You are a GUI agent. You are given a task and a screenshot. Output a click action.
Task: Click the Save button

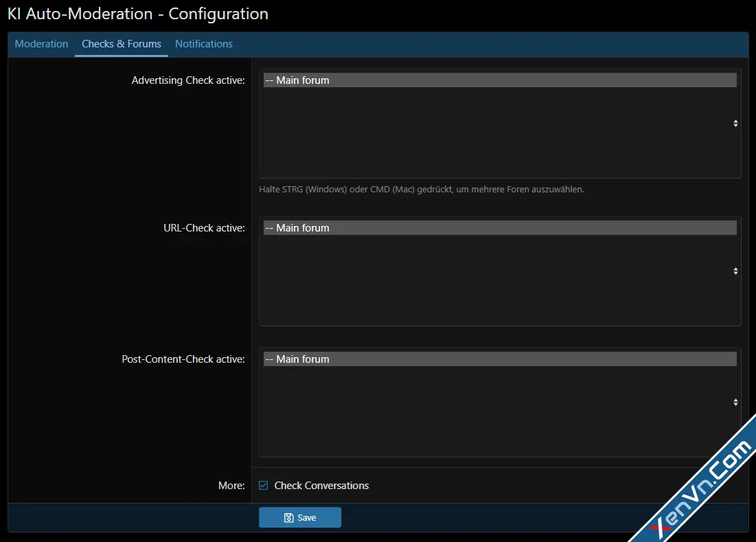pos(300,517)
